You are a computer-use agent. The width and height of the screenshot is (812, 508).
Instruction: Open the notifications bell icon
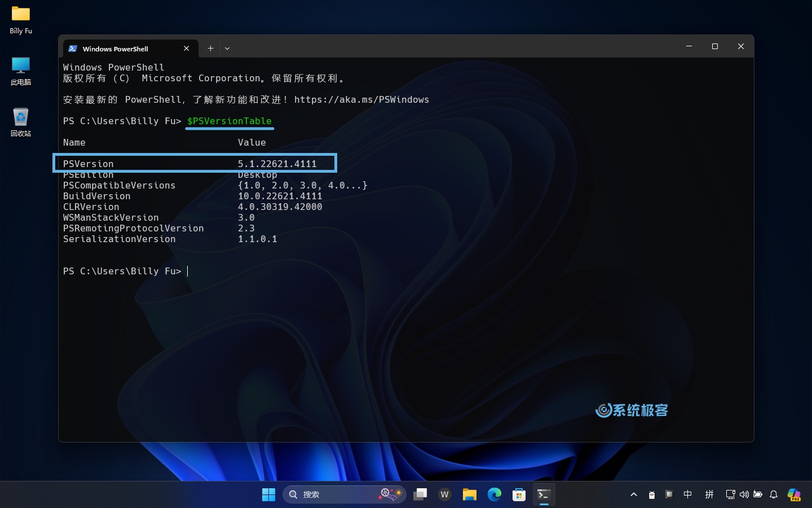(774, 494)
